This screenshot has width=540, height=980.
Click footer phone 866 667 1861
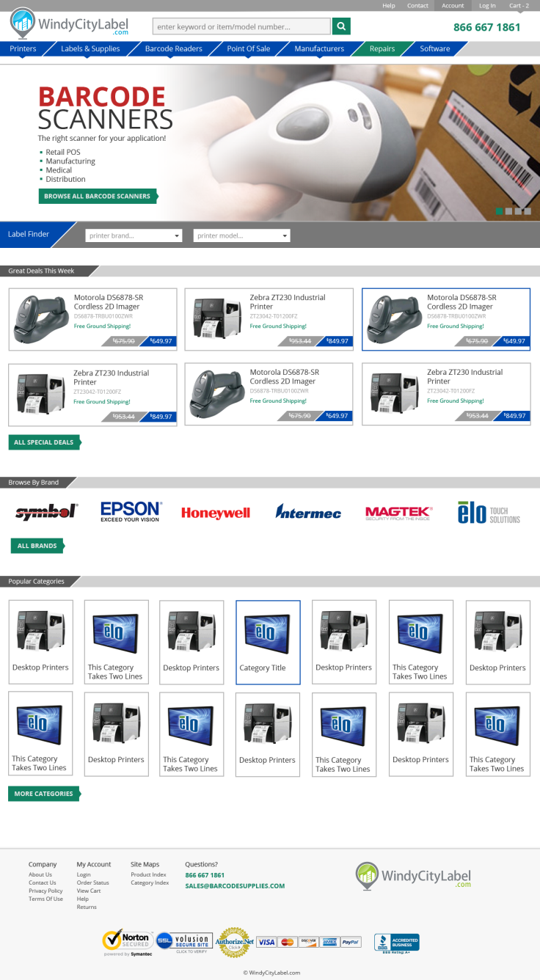205,875
